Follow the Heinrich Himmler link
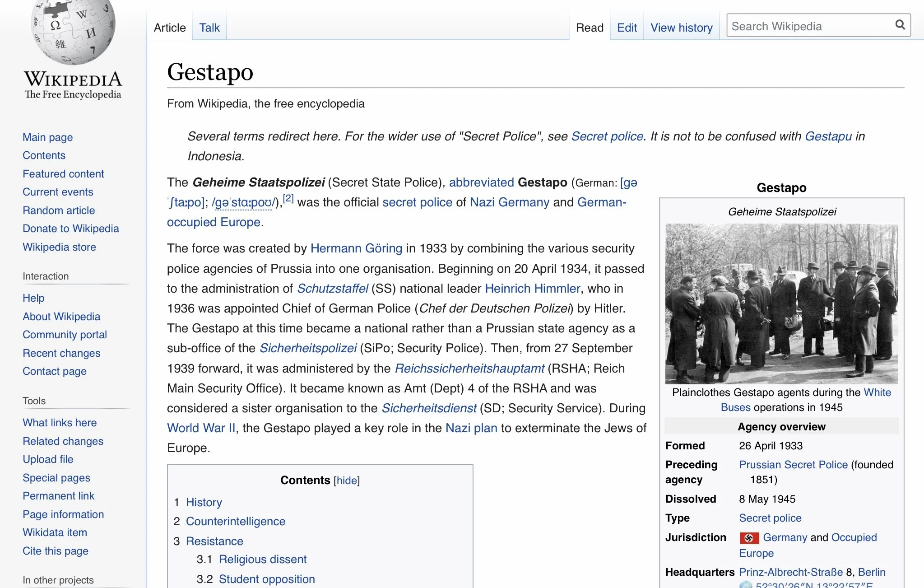 pos(532,288)
